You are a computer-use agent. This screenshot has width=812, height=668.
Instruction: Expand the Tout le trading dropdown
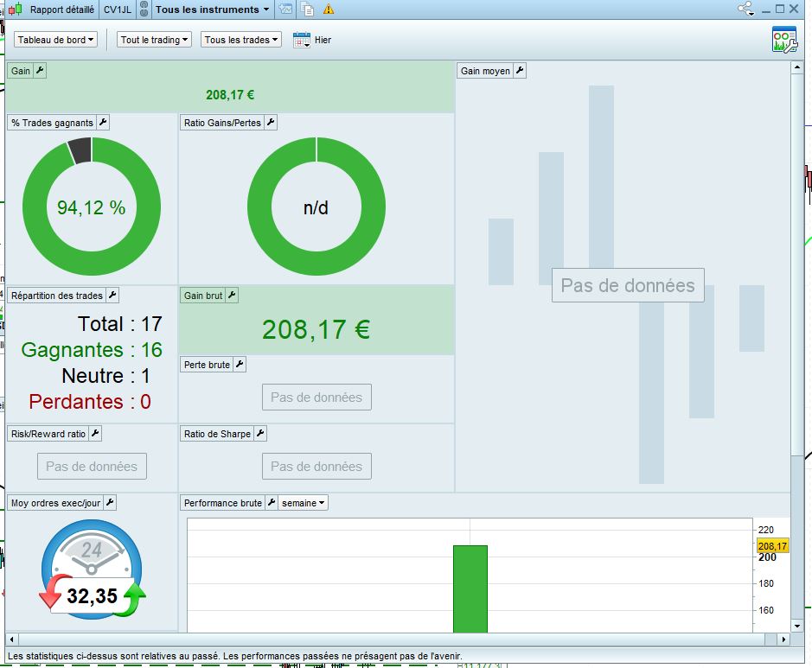(154, 40)
